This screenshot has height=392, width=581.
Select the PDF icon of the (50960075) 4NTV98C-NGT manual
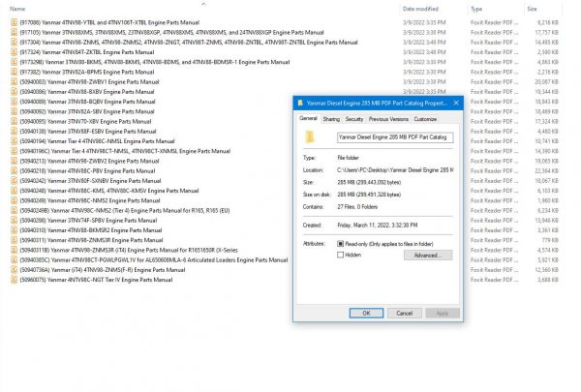click(15, 280)
